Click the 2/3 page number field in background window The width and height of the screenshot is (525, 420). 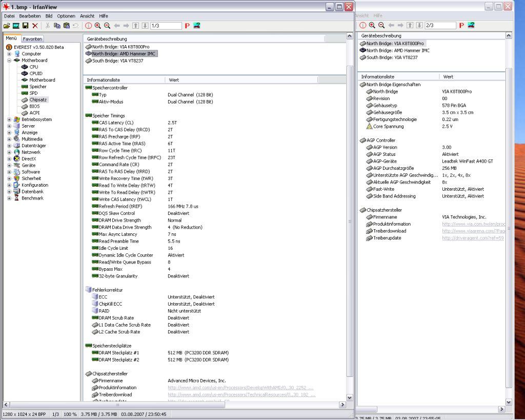point(440,25)
